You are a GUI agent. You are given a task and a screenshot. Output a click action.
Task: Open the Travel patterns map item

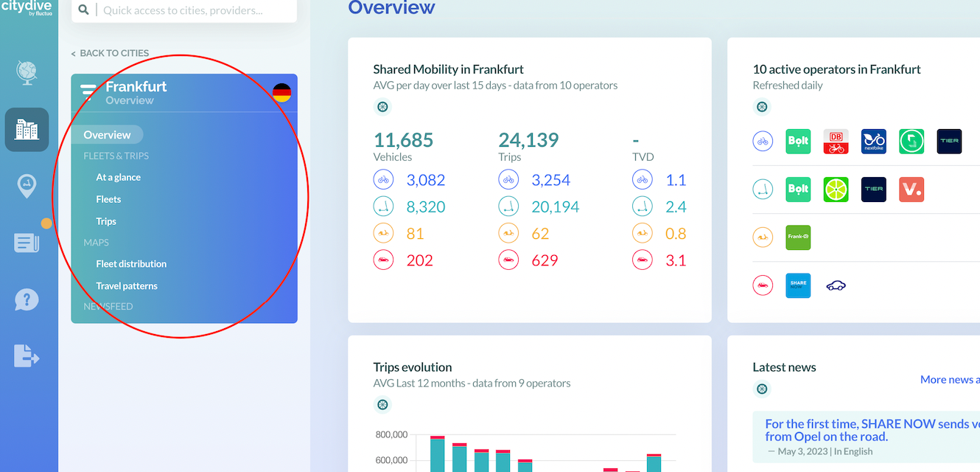tap(127, 286)
